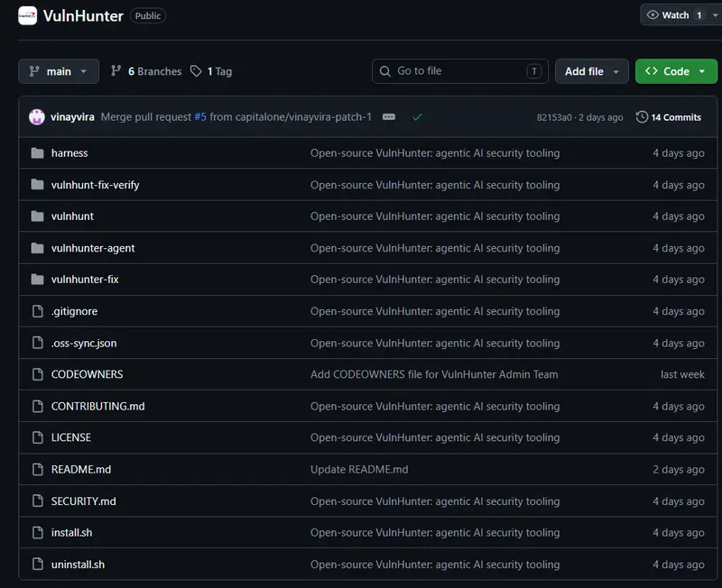Viewport: 722px width, 588px height.
Task: Open commit history clock icon
Action: [642, 117]
